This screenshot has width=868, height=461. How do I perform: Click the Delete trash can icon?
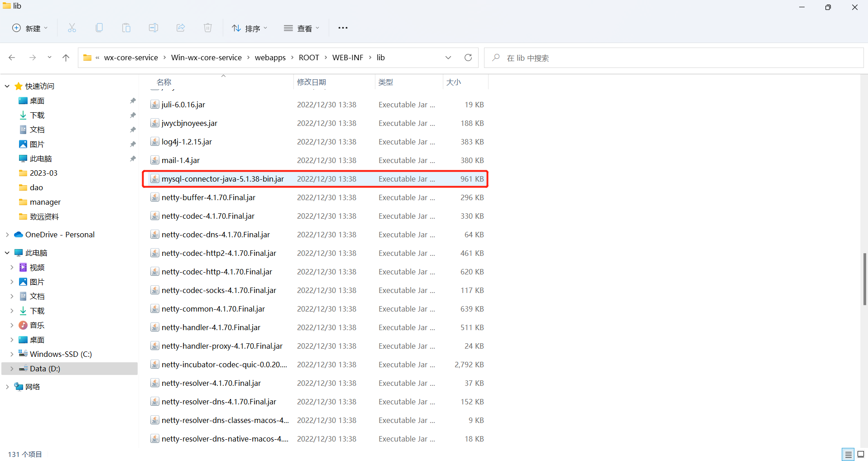tap(208, 28)
